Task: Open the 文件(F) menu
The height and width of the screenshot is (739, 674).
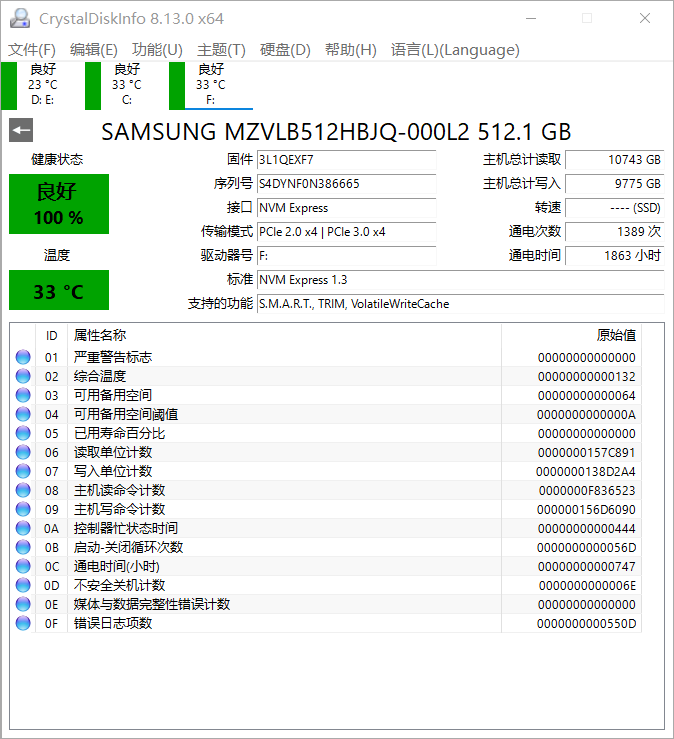Action: tap(32, 49)
